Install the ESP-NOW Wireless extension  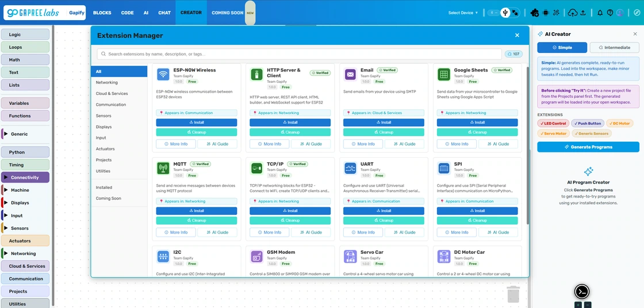[x=196, y=123]
